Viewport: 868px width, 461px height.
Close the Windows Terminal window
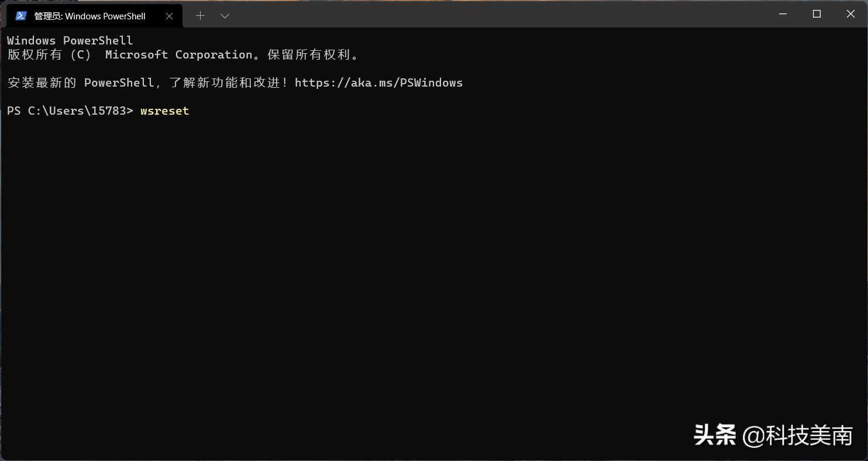tap(851, 14)
